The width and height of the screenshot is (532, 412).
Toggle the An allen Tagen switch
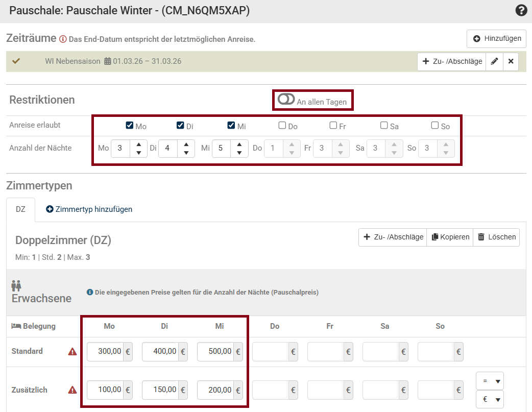tap(286, 99)
